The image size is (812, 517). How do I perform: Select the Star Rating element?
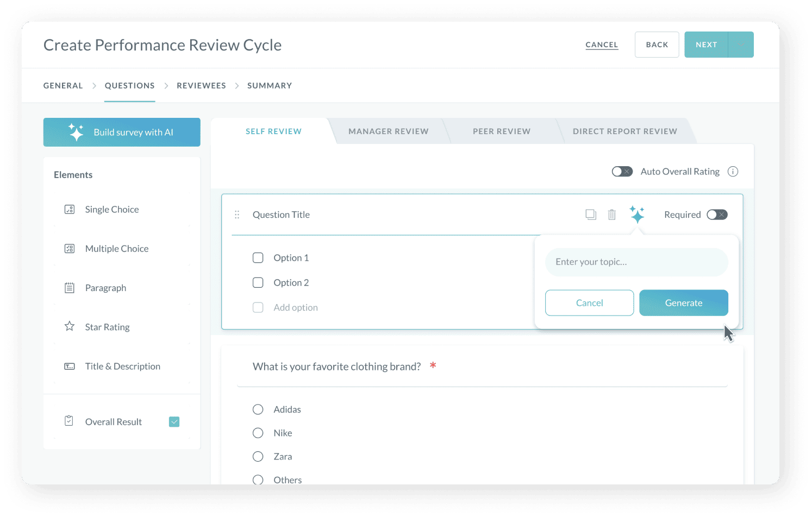tap(107, 327)
